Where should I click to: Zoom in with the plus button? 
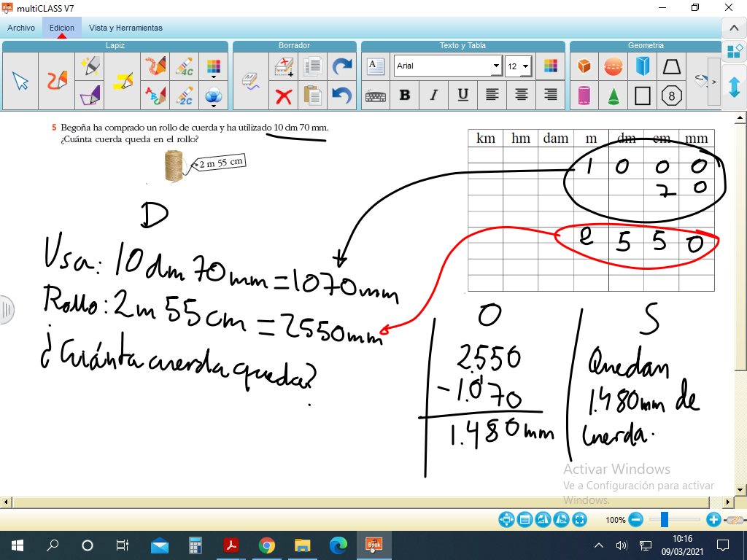pos(713,519)
